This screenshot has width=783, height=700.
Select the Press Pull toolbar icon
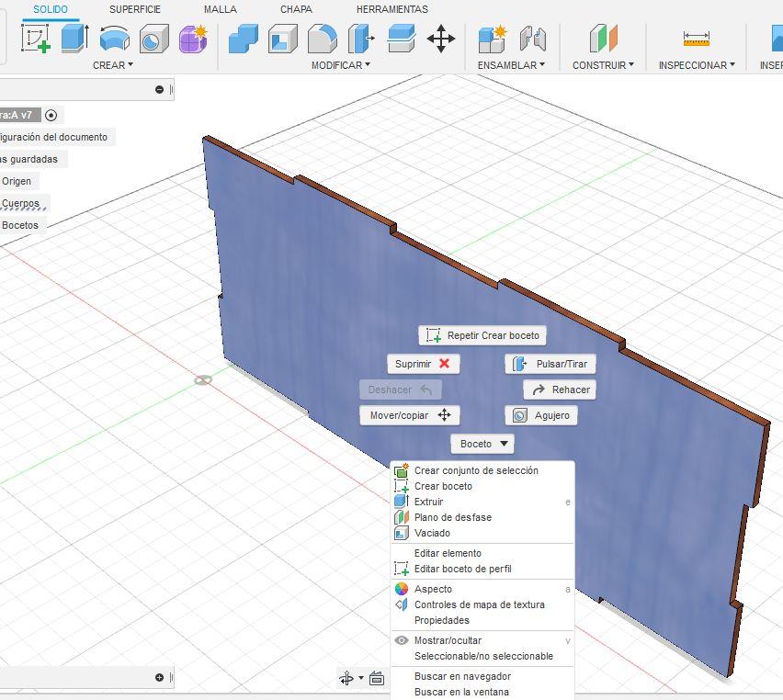tap(361, 39)
